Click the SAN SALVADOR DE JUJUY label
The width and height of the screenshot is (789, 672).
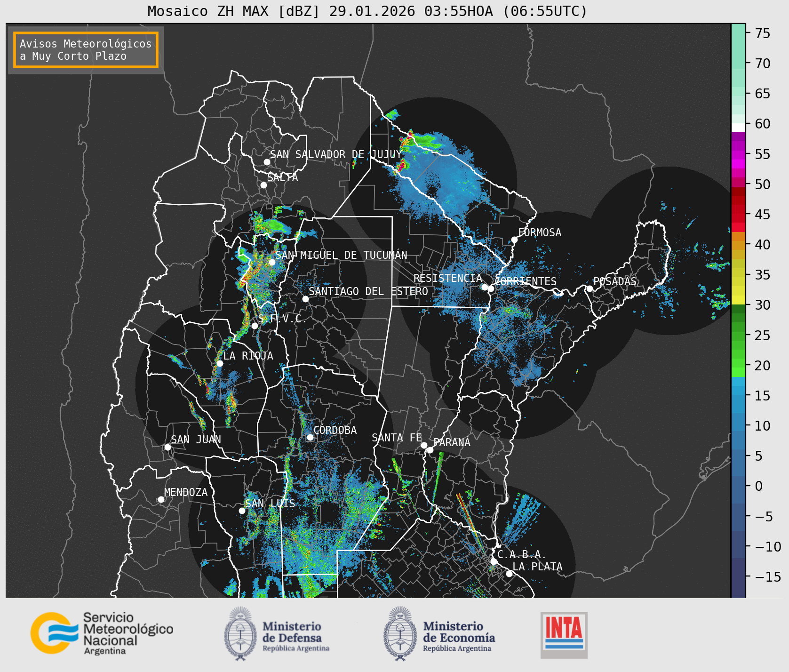point(336,154)
